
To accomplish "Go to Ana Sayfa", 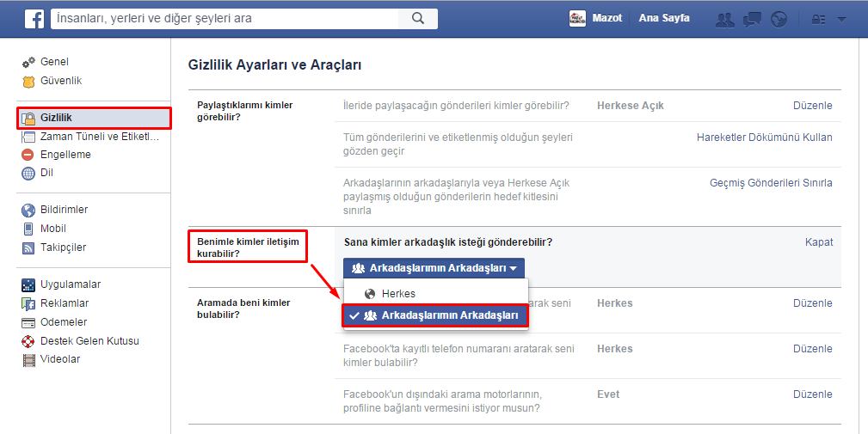I will [663, 18].
